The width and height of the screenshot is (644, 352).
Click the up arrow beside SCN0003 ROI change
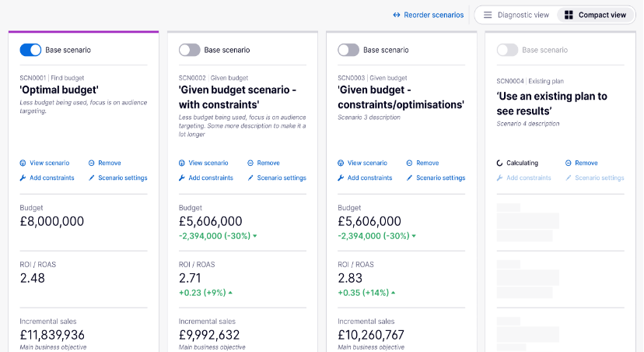(394, 293)
